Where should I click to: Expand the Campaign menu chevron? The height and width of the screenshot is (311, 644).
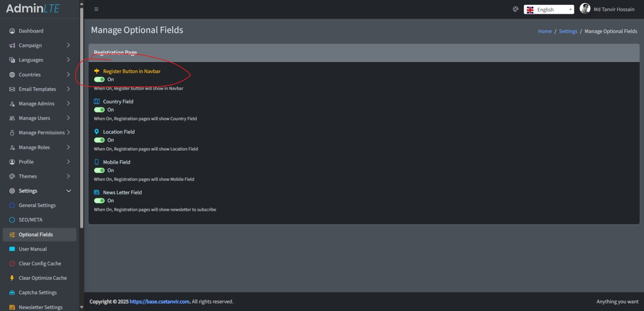click(68, 45)
